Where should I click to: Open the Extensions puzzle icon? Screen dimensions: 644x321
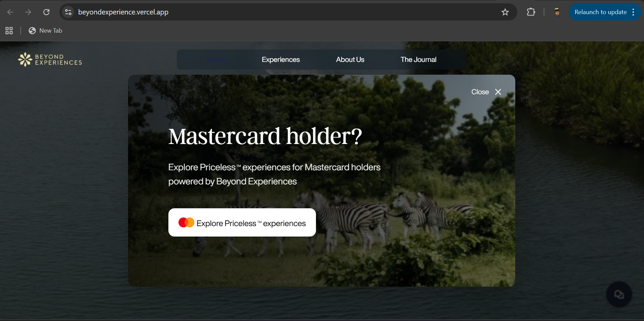(x=531, y=12)
